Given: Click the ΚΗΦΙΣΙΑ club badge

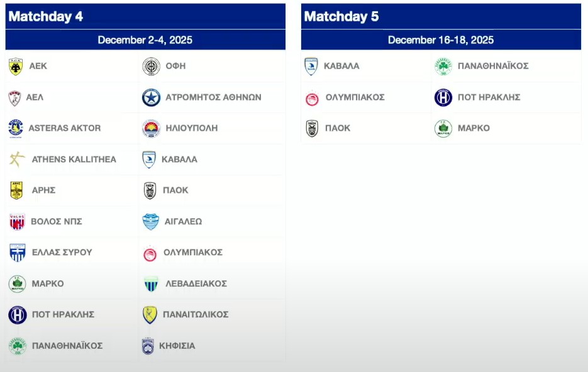Looking at the screenshot, I should (148, 346).
